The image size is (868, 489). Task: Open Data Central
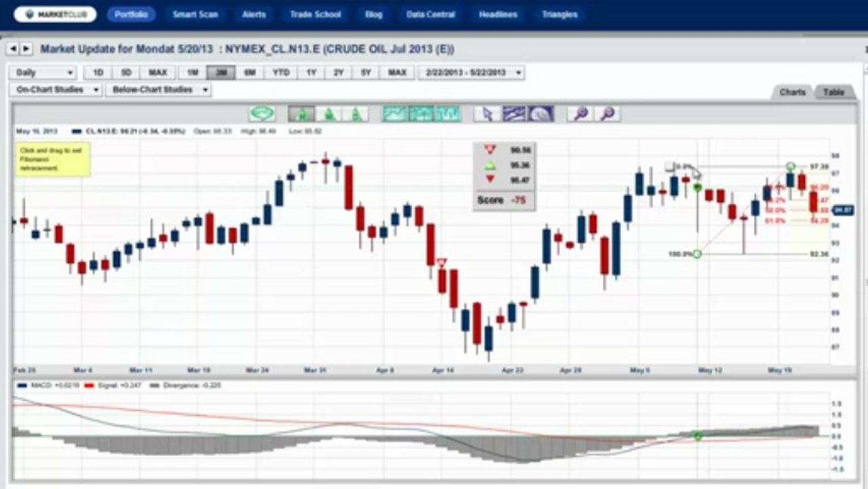(430, 14)
